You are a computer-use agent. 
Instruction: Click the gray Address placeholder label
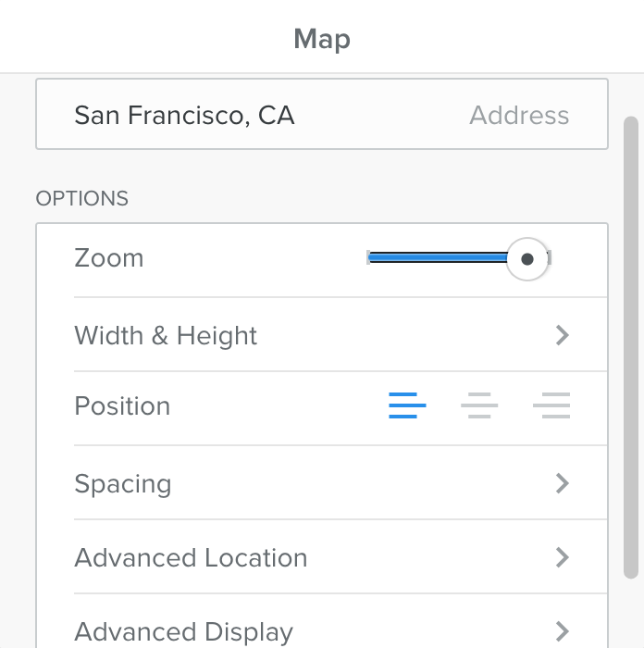click(519, 115)
